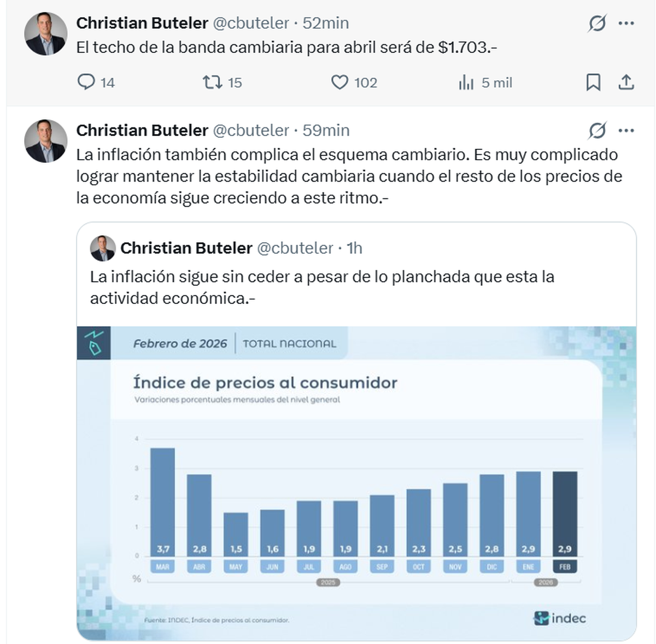Open the quoted tweet about inflación sin ceder

[323, 287]
